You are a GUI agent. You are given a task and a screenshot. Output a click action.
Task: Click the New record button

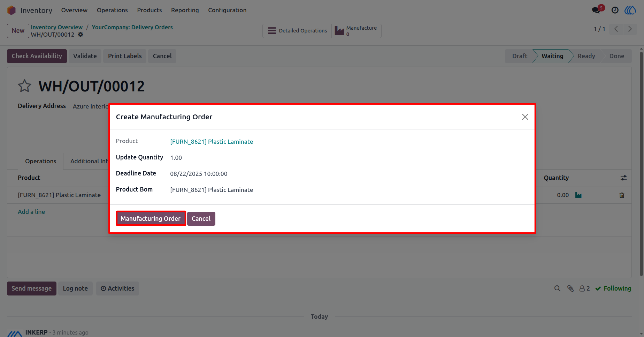pos(18,31)
